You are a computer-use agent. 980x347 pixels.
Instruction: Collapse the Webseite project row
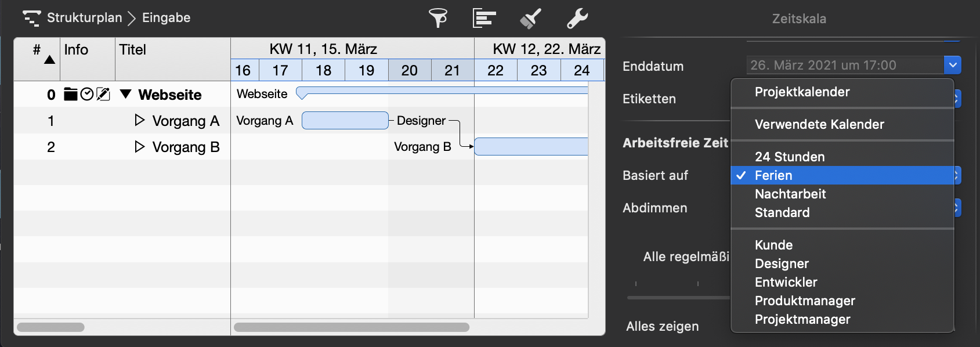coord(125,95)
